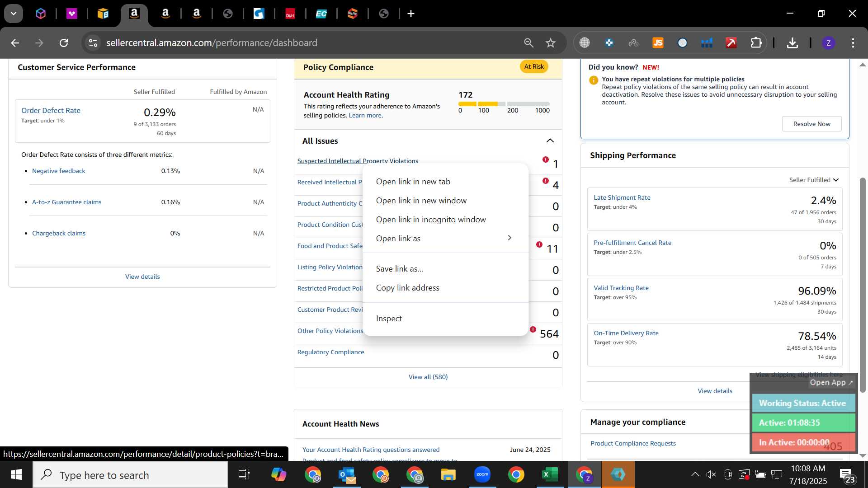Switch to the EC browser tab
This screenshot has height=488, width=868.
(x=321, y=14)
